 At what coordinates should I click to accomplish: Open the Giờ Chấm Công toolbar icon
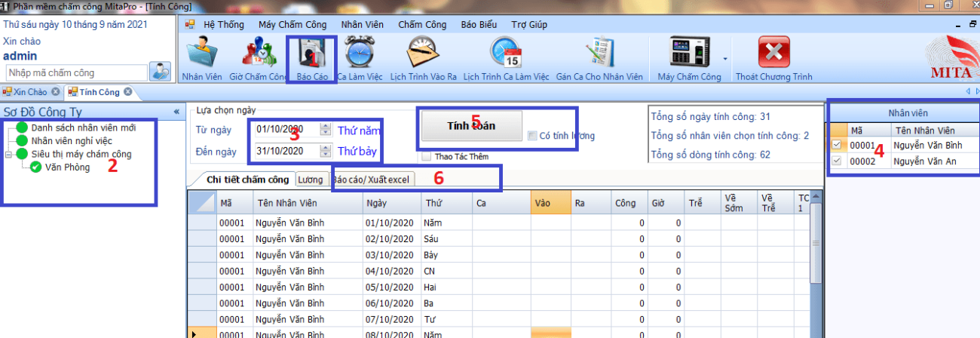click(x=259, y=53)
